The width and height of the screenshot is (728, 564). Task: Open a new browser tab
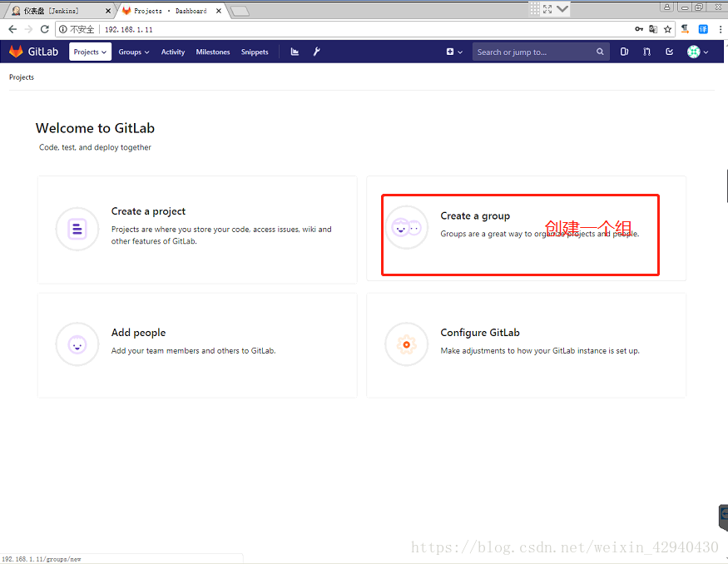click(x=240, y=11)
